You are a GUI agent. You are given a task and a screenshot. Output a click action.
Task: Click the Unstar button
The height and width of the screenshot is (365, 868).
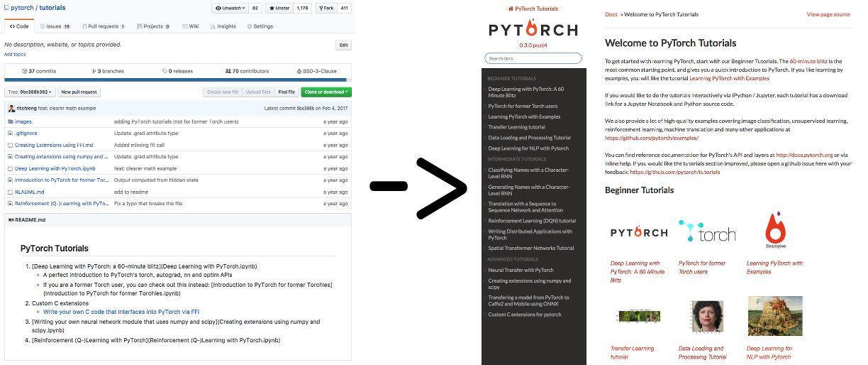click(x=279, y=9)
